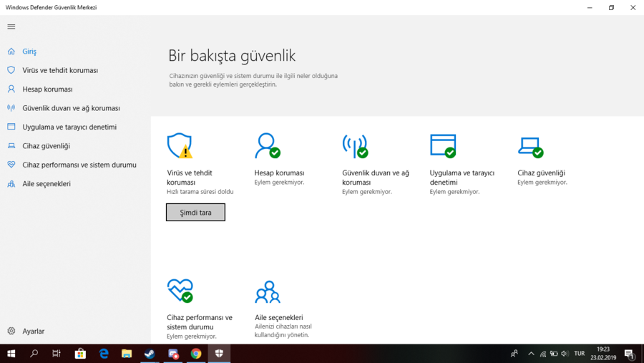Click the shield icon beside Virüs ve tehdit koruması in sidebar
Viewport: 644px width, 363px height.
click(11, 70)
